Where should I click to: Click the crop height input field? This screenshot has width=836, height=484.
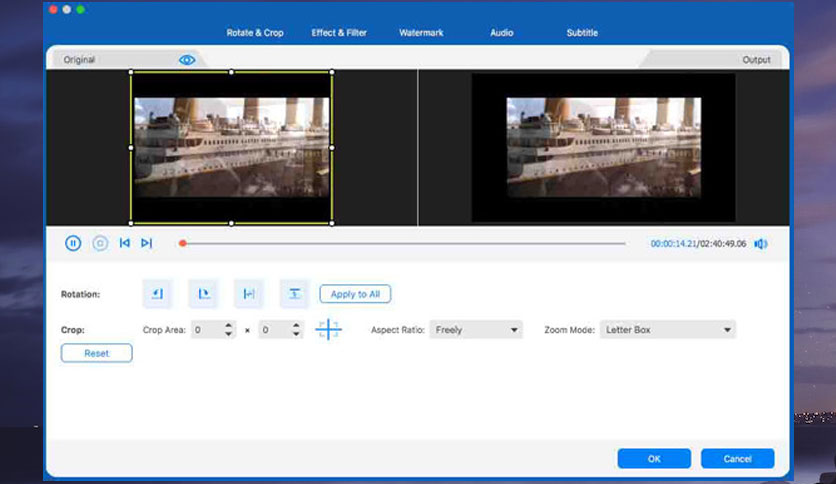pyautogui.click(x=275, y=330)
